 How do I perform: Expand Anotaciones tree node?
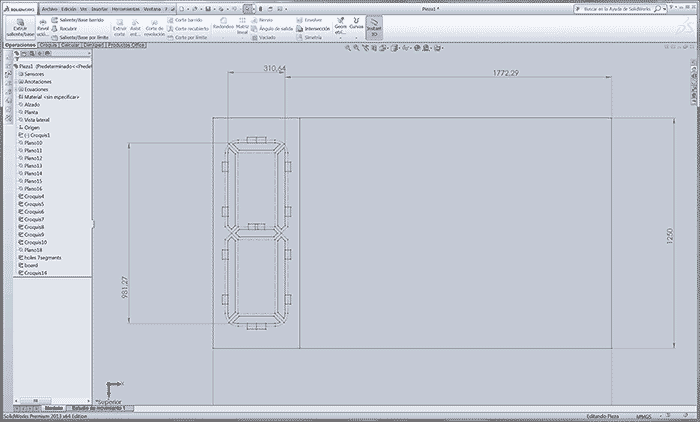tap(16, 82)
